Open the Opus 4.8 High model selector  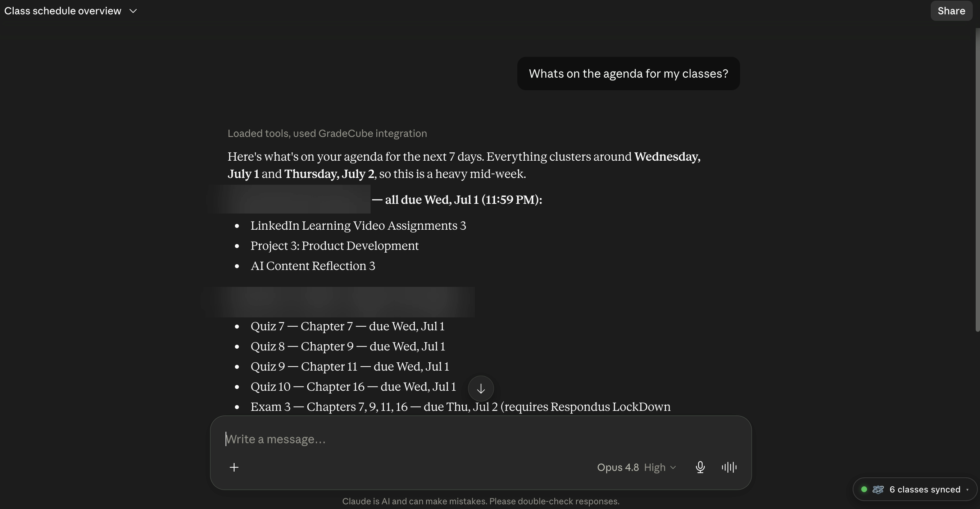(x=636, y=467)
